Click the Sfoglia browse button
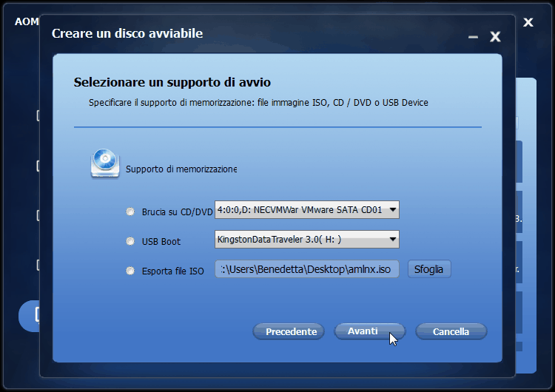Screen dimensions: 555x392 429,269
